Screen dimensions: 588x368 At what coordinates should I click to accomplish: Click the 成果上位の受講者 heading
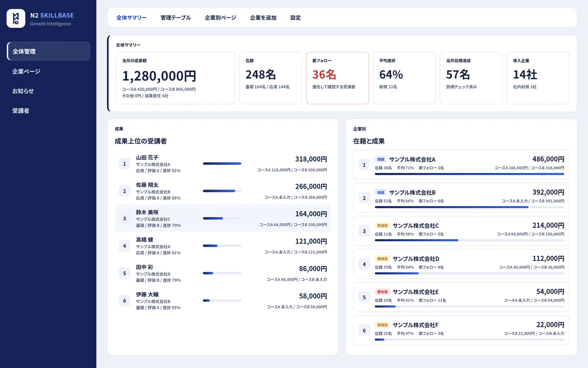[141, 141]
